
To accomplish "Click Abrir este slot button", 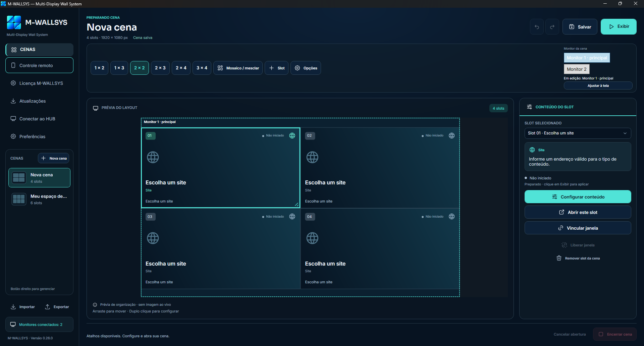I will coord(578,212).
